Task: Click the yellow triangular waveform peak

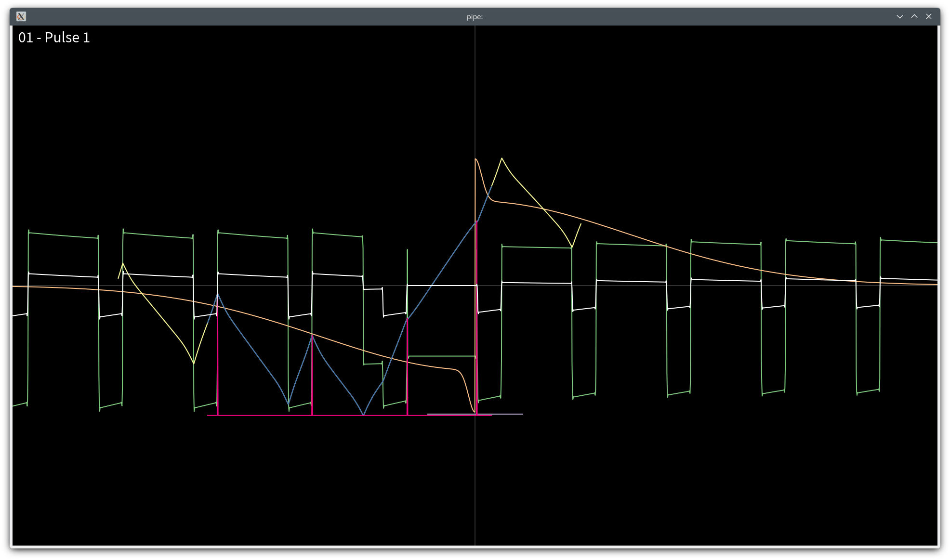Action: tap(502, 157)
